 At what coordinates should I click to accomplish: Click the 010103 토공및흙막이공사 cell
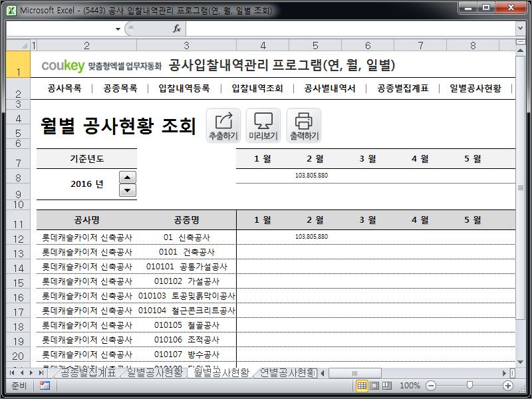186,296
